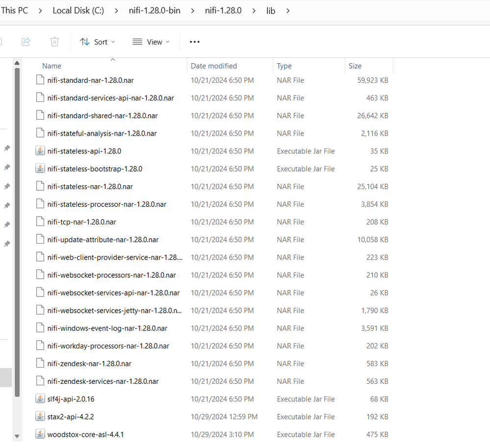Select woodstox-core-asl-4.4.1 jar icon
Image resolution: width=490 pixels, height=448 pixels.
(40, 434)
